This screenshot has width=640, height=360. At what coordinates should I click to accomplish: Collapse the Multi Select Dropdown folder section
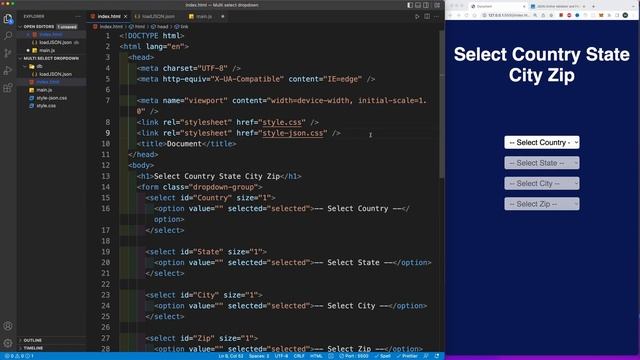51,58
